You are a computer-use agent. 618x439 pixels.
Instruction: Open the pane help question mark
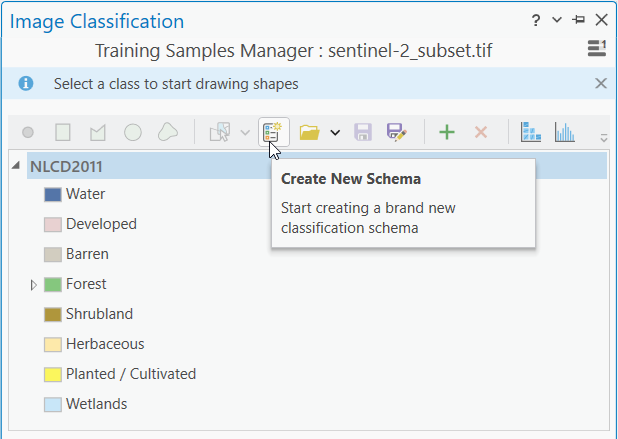(536, 19)
